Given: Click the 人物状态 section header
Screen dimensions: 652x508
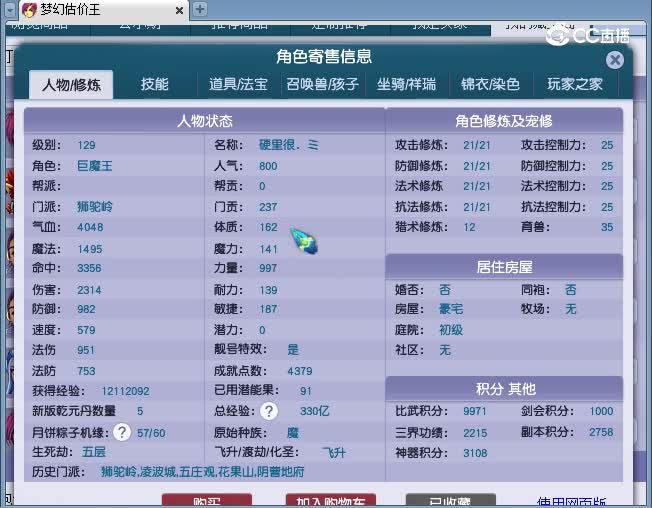Looking at the screenshot, I should (205, 121).
